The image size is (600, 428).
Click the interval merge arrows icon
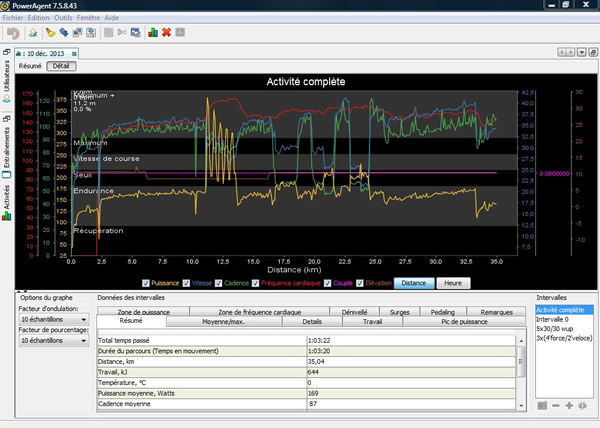pos(583,405)
